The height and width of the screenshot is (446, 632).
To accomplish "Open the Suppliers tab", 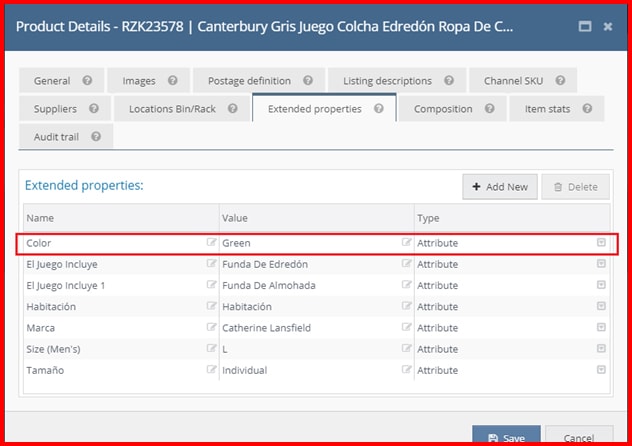I will 64,108.
